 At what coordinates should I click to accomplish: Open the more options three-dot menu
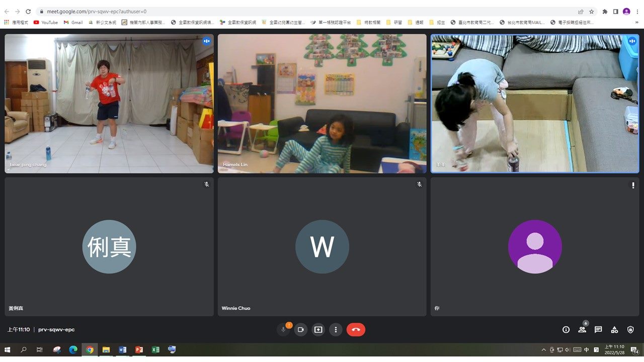point(336,330)
